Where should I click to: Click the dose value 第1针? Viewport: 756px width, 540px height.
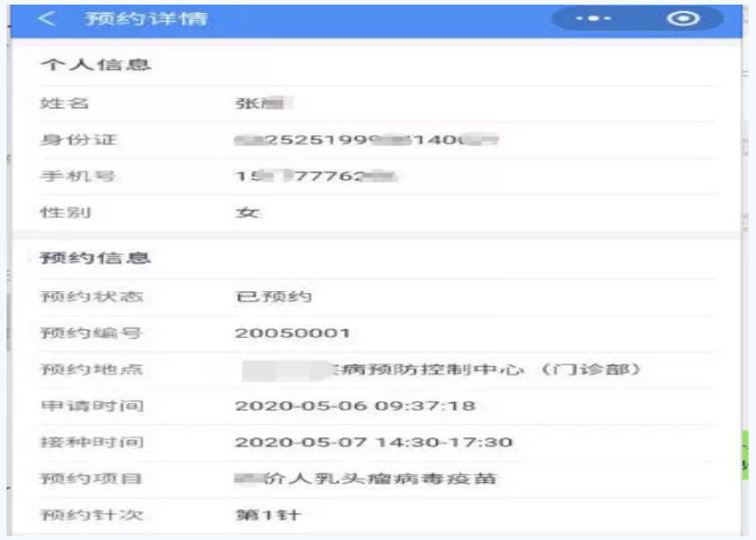(x=268, y=515)
